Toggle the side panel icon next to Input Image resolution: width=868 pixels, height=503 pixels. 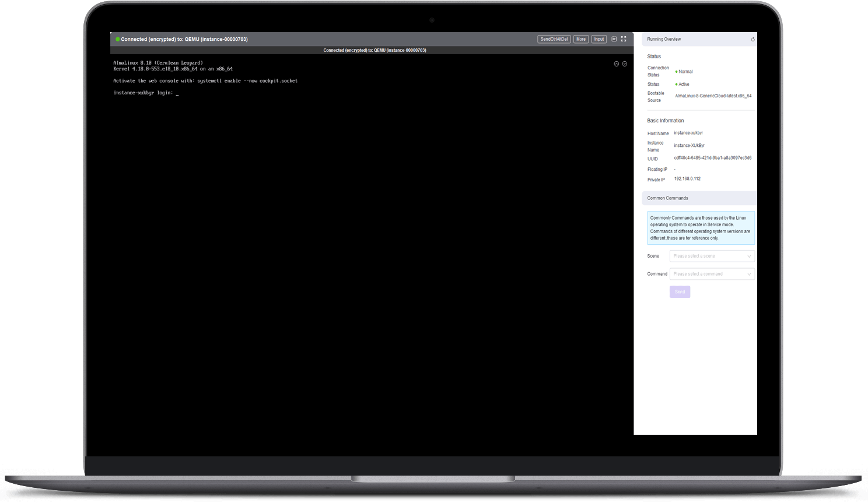614,39
